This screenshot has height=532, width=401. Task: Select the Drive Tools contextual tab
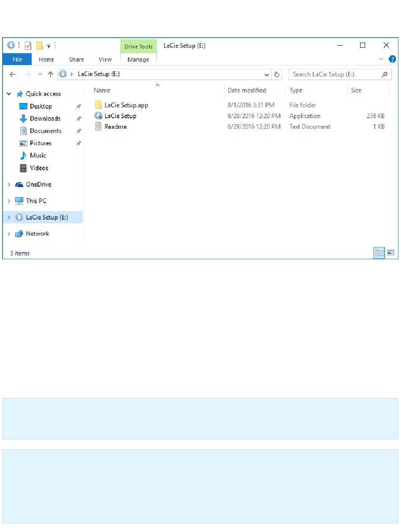pos(138,46)
